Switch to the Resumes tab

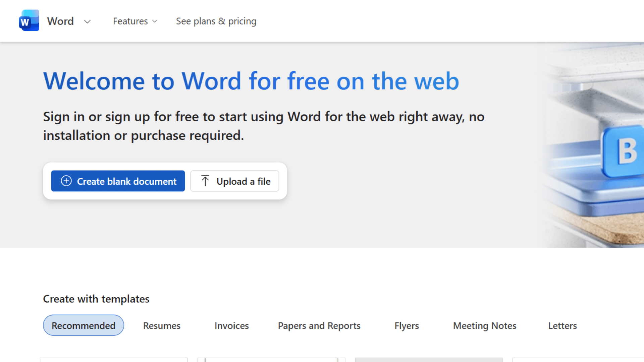[162, 325]
